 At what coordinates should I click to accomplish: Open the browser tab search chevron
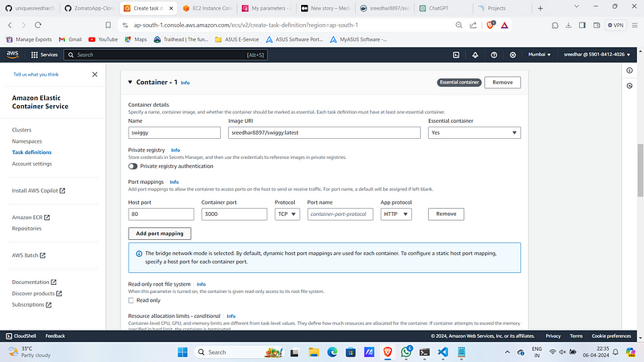[x=577, y=6]
